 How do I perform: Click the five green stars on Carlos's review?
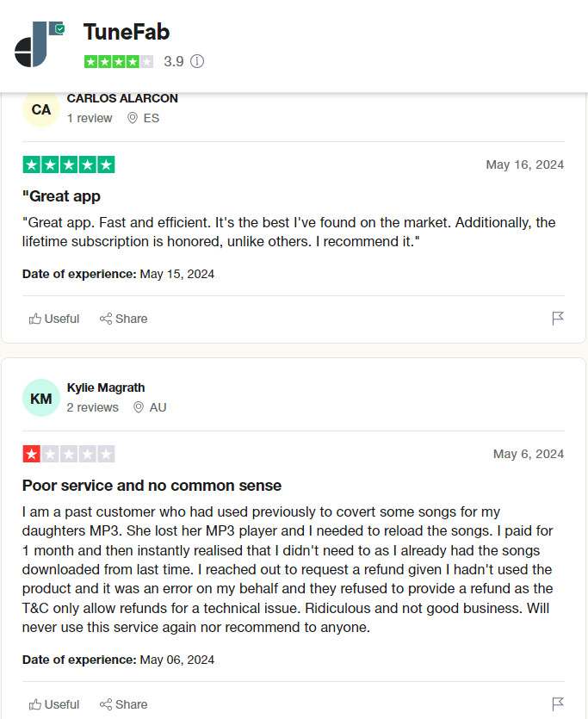69,164
